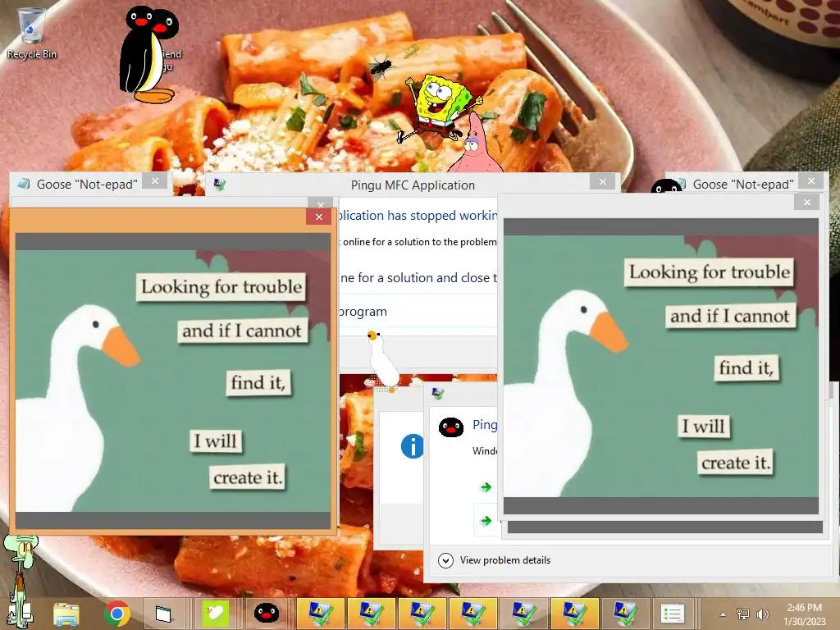This screenshot has width=840, height=630.
Task: Open the volume speaker tray icon
Action: 763,614
